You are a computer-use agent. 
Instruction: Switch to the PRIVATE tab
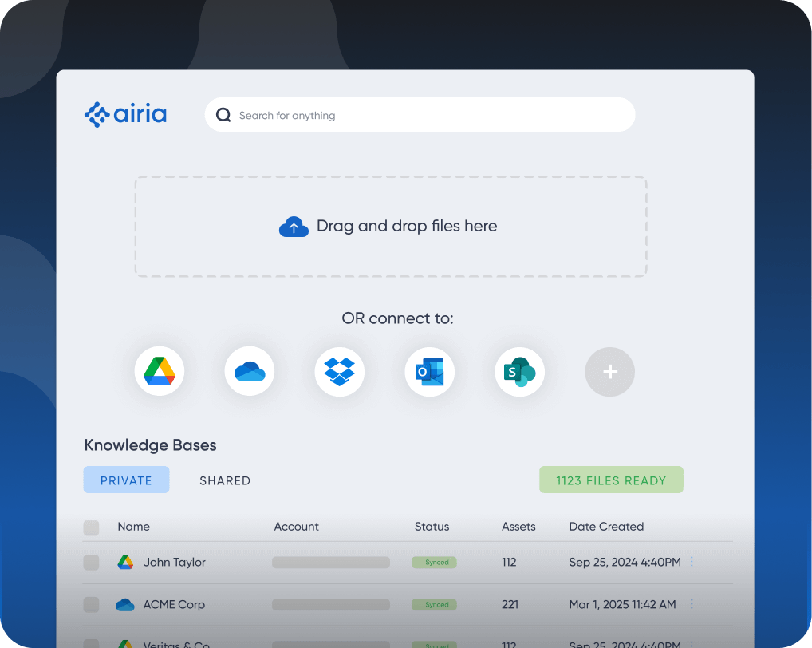tap(126, 480)
